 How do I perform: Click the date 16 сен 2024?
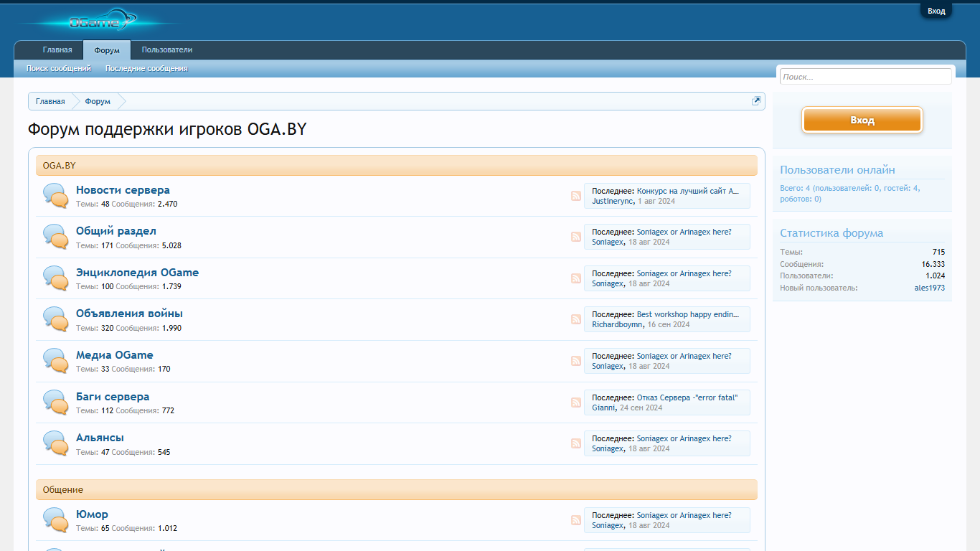click(x=669, y=325)
